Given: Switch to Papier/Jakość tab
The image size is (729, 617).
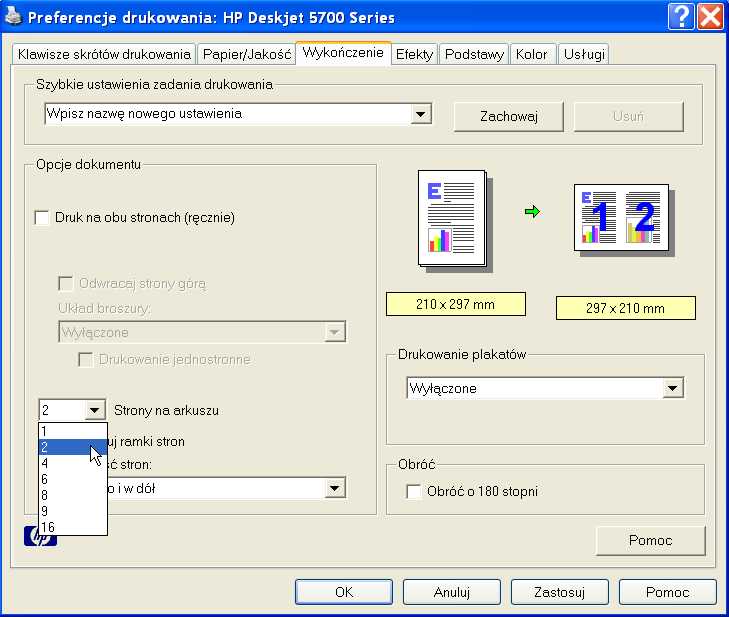Looking at the screenshot, I should (247, 54).
